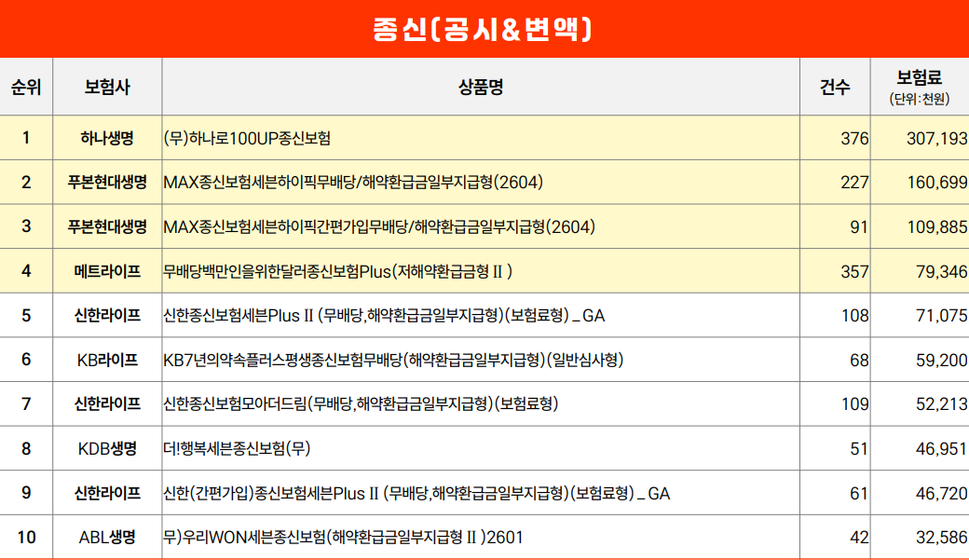This screenshot has height=560, width=969.
Task: Click count value 51
Action: (x=859, y=449)
